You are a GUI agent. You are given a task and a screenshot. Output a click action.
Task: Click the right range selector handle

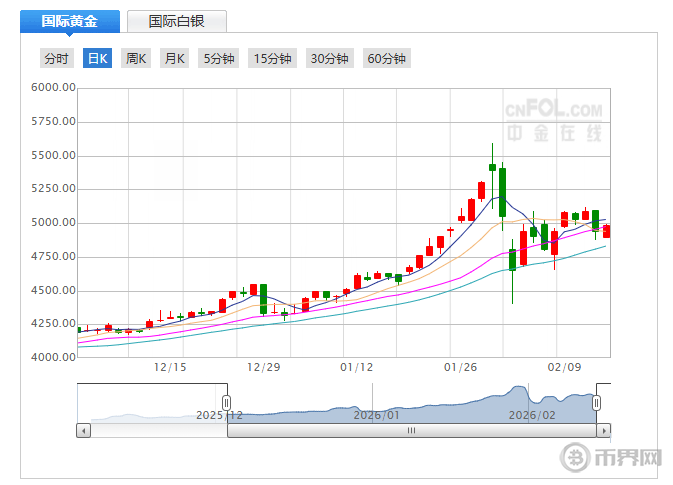[597, 402]
